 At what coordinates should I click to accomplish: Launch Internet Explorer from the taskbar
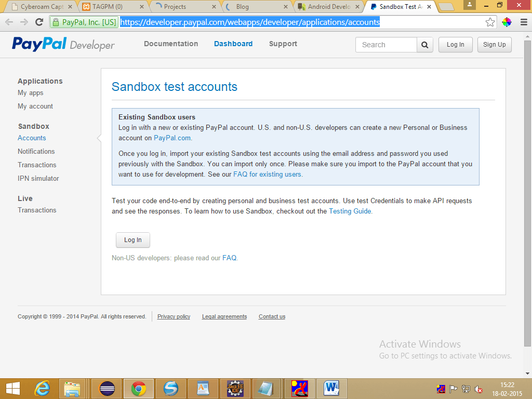point(43,389)
